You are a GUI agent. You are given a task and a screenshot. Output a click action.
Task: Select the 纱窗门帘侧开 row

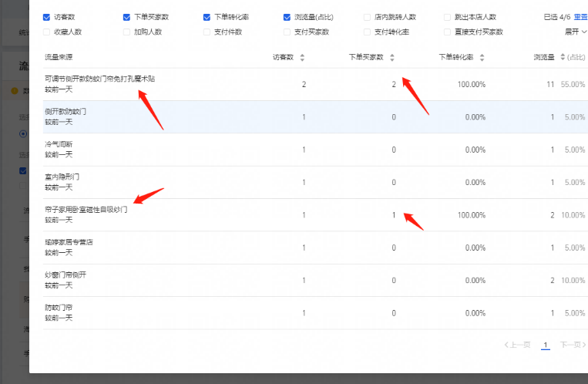click(315, 281)
